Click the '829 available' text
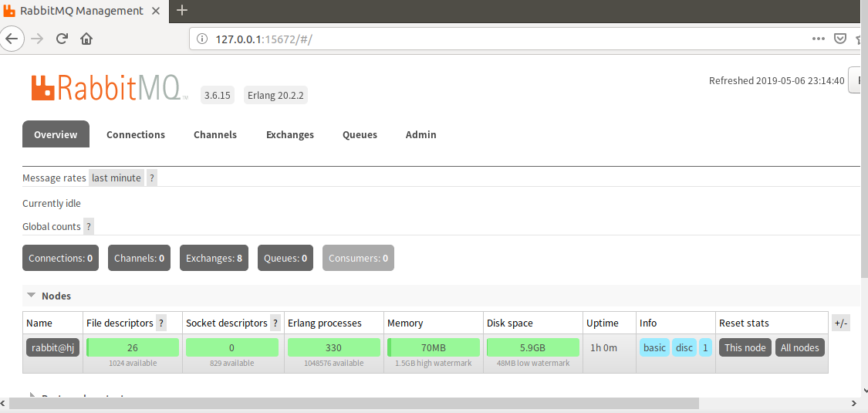The image size is (868, 413). [232, 363]
